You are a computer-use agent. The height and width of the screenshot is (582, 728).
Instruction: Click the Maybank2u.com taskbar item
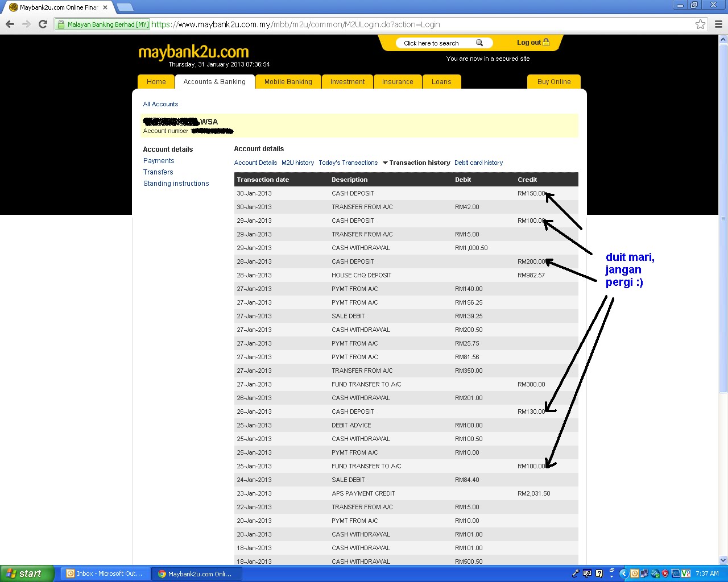197,573
